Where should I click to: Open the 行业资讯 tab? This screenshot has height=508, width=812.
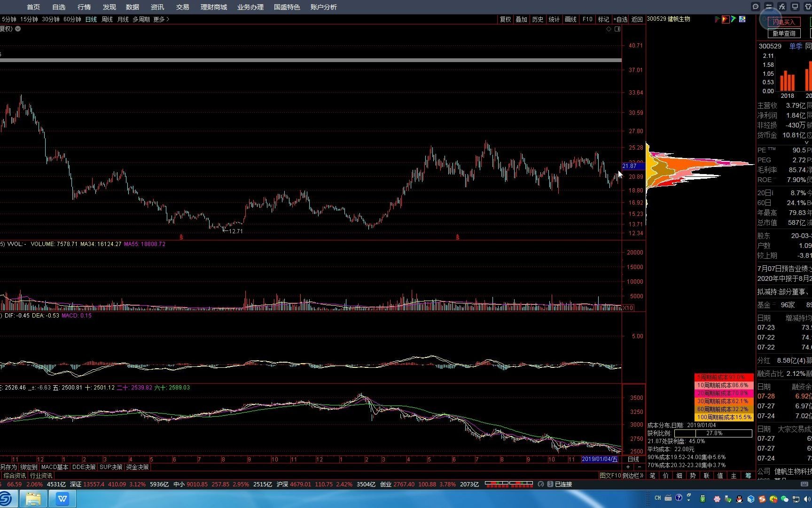coord(41,476)
